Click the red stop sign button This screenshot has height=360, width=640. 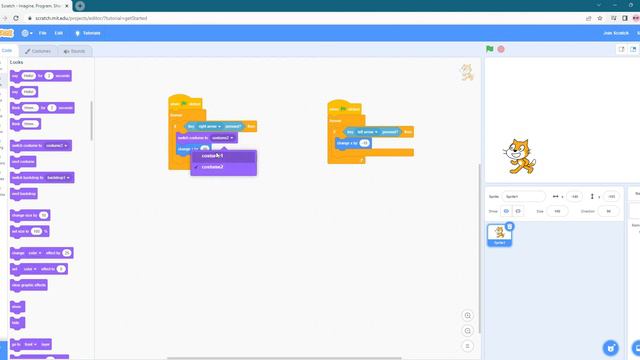501,49
